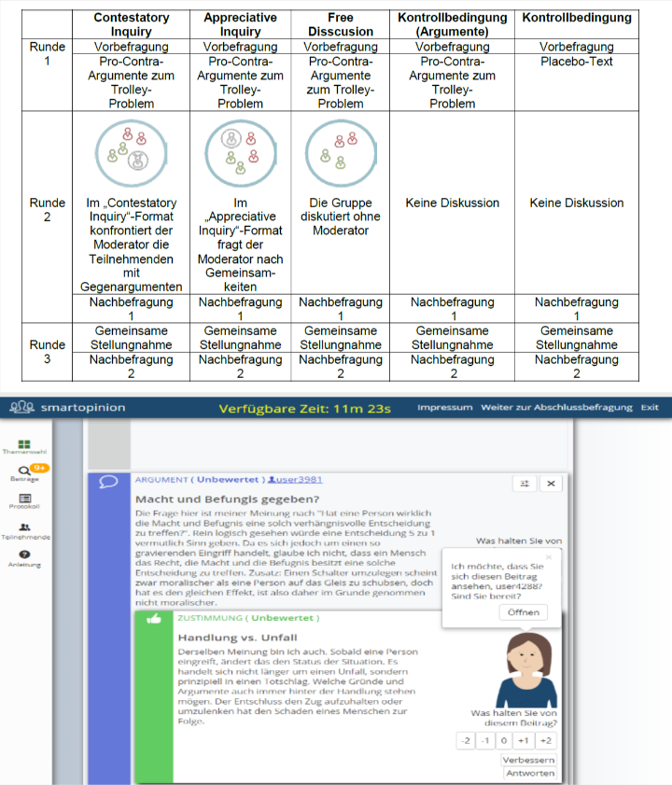Open argument settings sliders icon

click(525, 484)
